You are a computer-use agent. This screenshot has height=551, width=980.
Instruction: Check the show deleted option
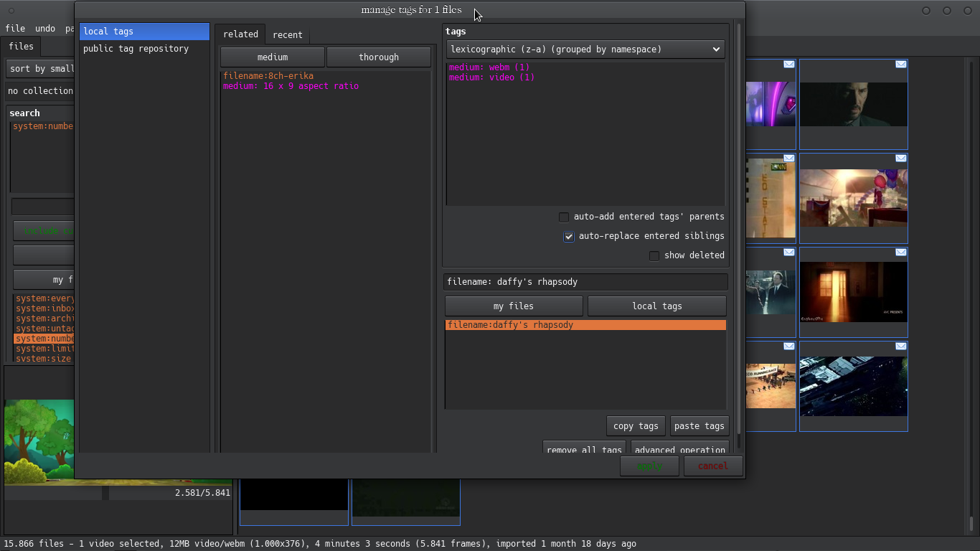pyautogui.click(x=654, y=255)
